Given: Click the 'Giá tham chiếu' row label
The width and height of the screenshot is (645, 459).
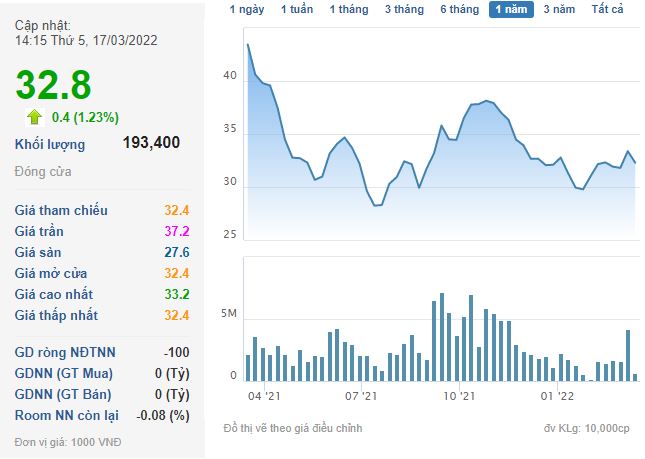Looking at the screenshot, I should (x=61, y=210).
